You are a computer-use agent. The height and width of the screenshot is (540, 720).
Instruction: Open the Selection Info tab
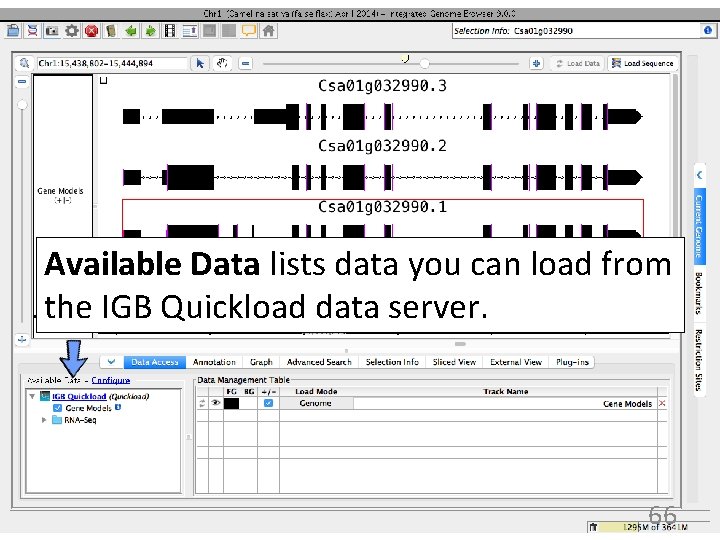(x=392, y=362)
